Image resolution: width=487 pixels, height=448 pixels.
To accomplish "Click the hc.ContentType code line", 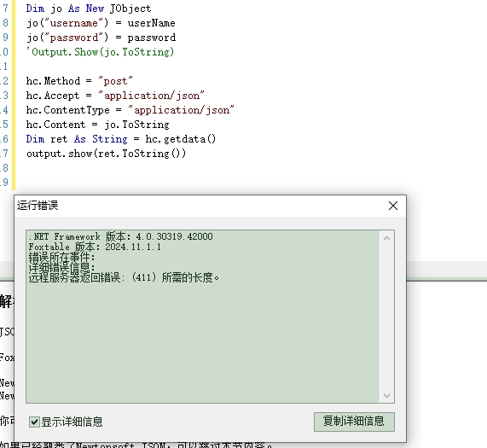I will click(x=130, y=110).
